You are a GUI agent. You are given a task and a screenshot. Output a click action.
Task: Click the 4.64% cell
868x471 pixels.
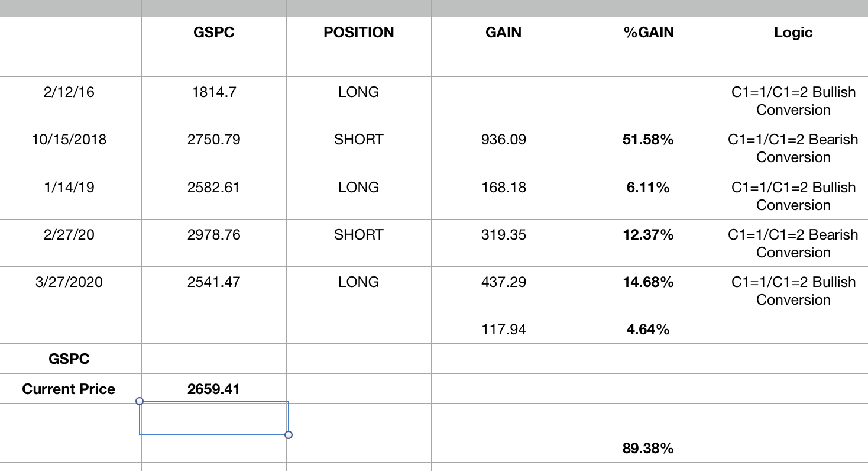(648, 329)
